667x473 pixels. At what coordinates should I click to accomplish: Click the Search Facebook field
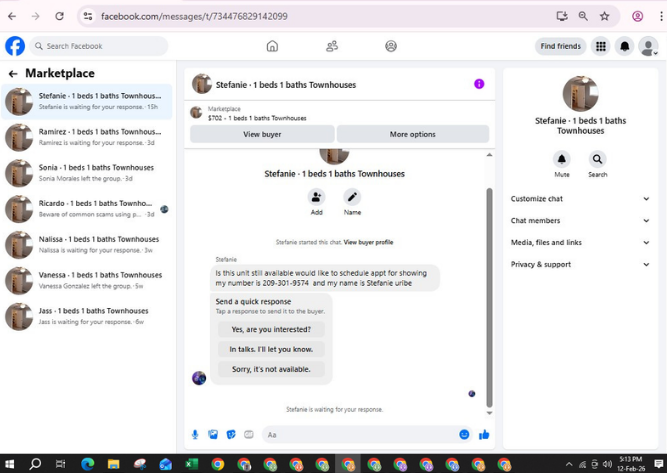(99, 46)
